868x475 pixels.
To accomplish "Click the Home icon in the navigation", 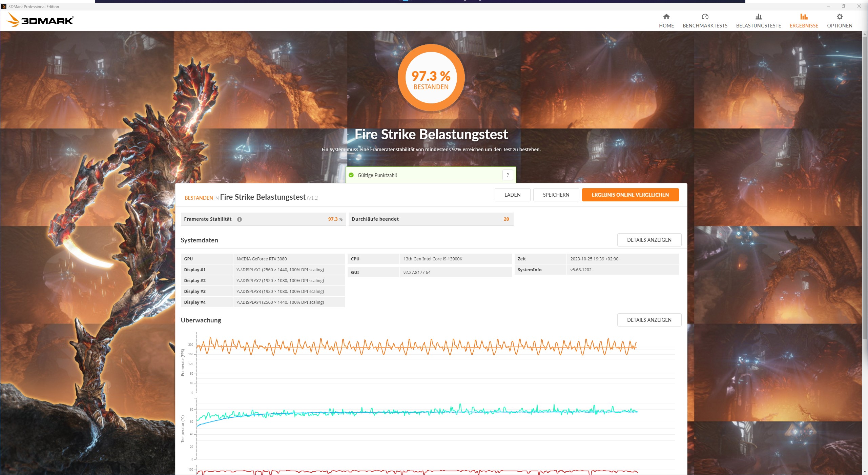I will (x=666, y=17).
